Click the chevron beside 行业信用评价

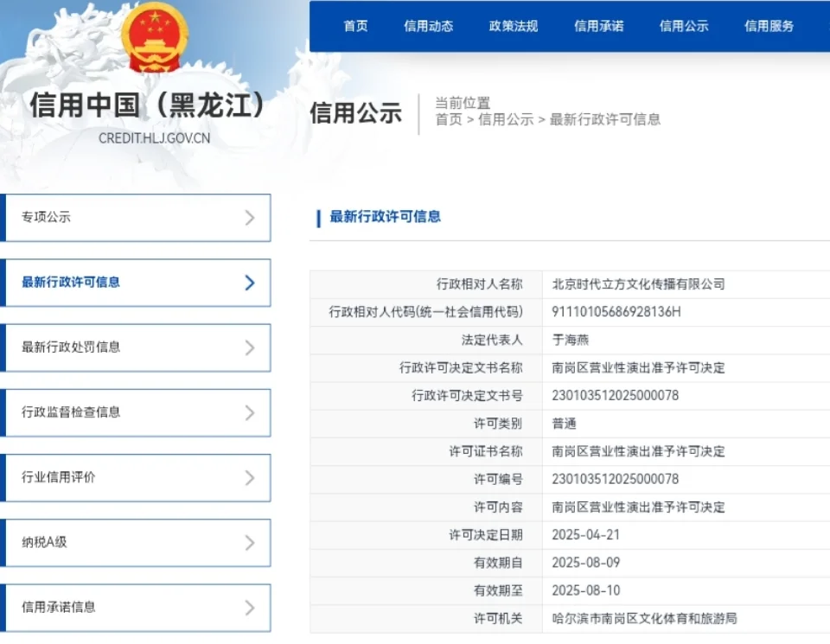click(249, 477)
